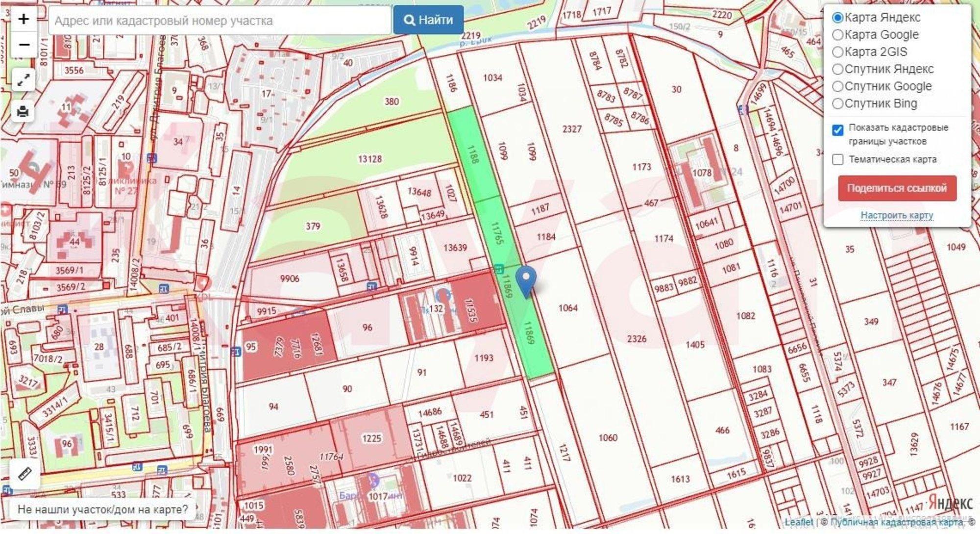The height and width of the screenshot is (534, 980).
Task: Print the map via printer icon
Action: click(23, 111)
